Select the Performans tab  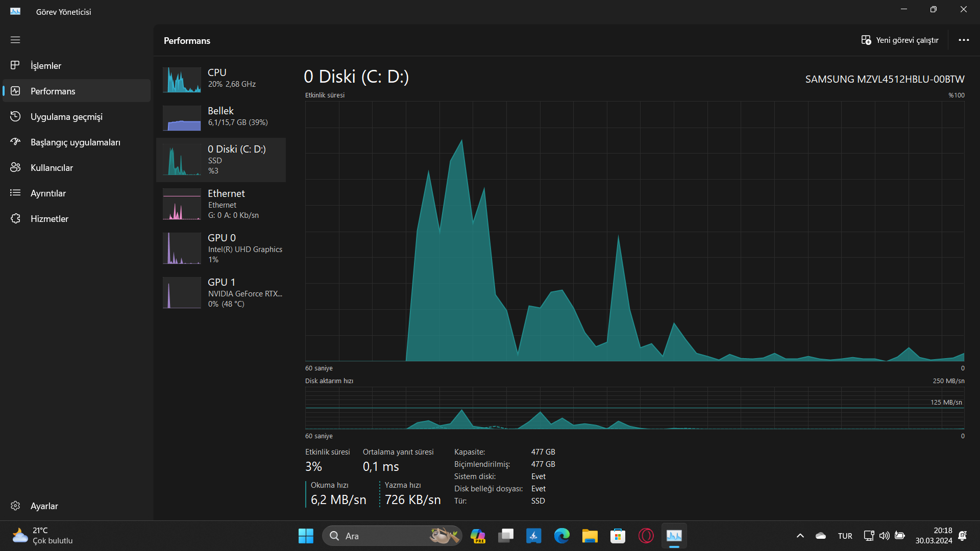coord(53,91)
